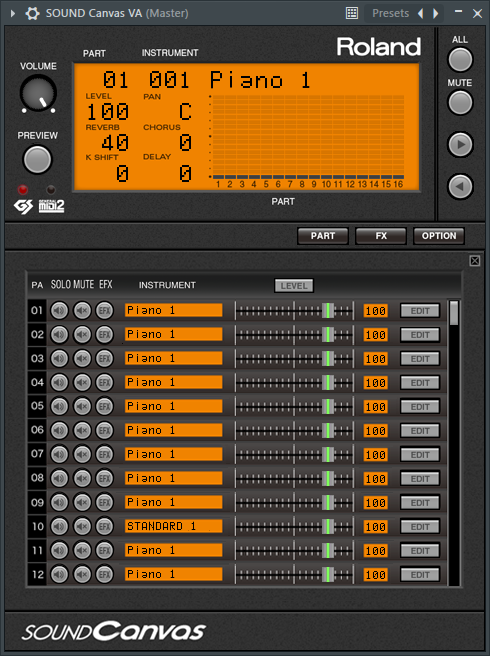Switch to the FX tab

[381, 236]
